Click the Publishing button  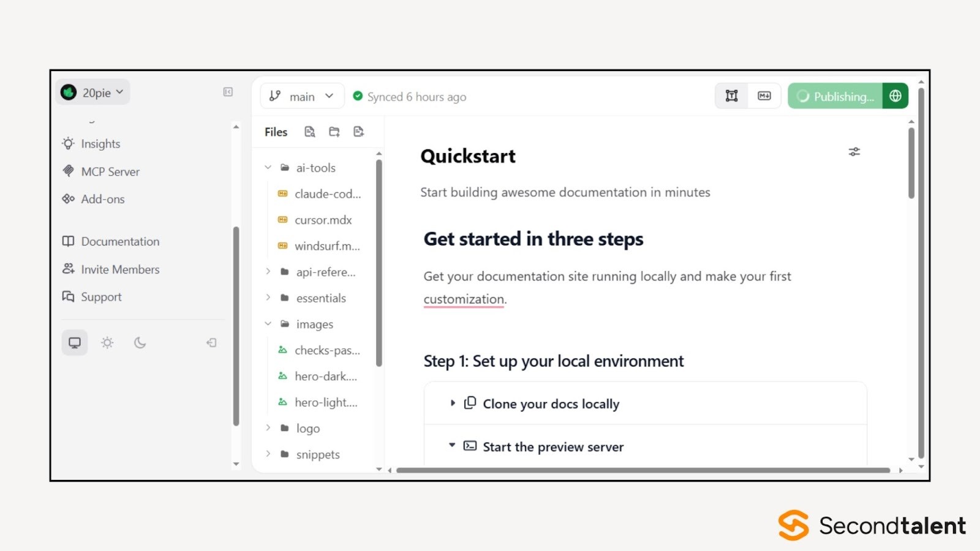(835, 96)
